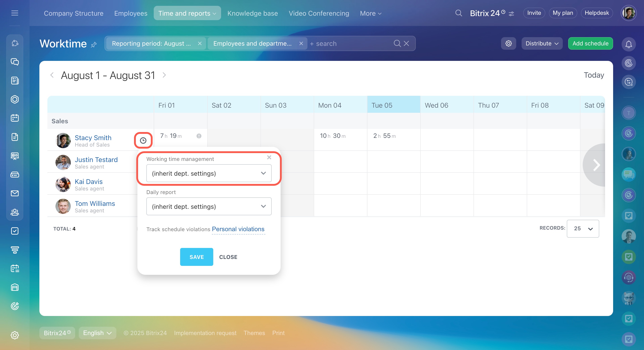Click the Save button in popup

coord(196,257)
